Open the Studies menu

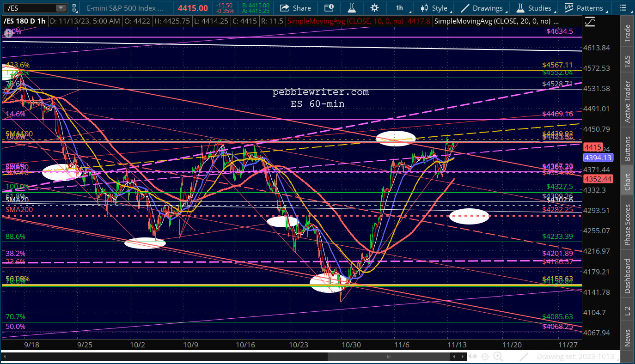534,8
